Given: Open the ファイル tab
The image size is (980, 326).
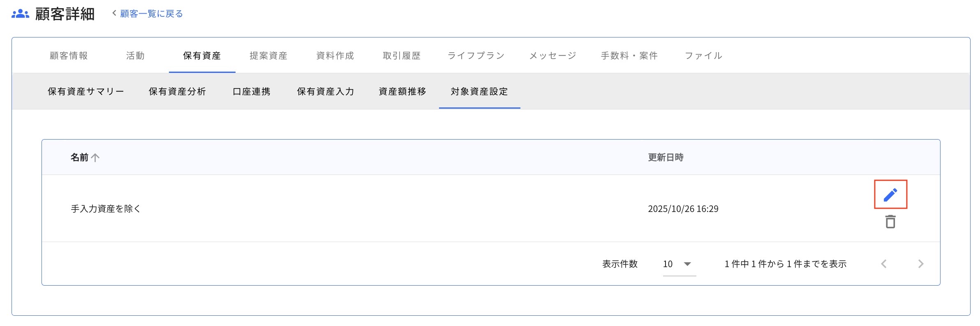Looking at the screenshot, I should point(703,56).
